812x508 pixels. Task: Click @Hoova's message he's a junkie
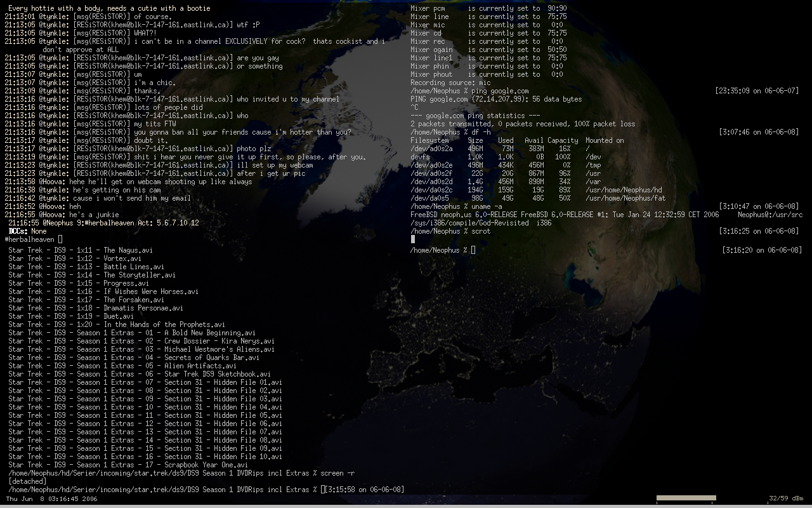[x=62, y=215]
